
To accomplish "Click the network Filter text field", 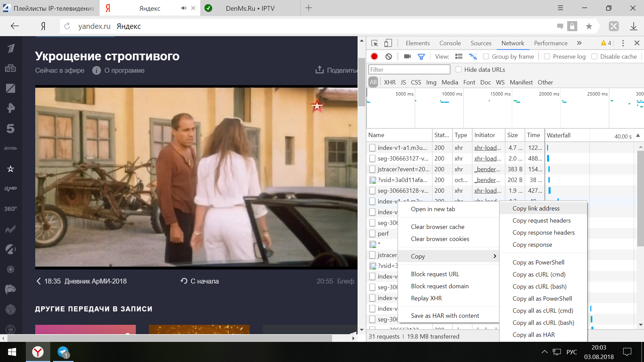I will [409, 70].
